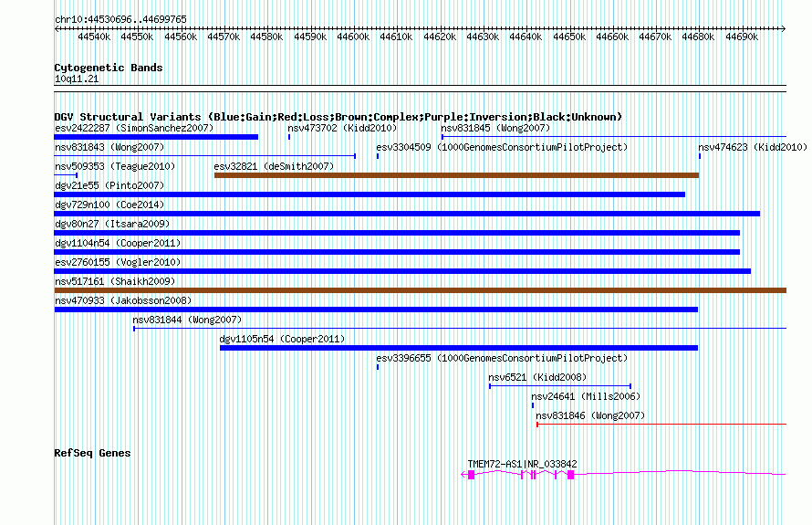The height and width of the screenshot is (525, 812).
Task: Open the nsv6521 (Kidd2008) variant
Action: pyautogui.click(x=537, y=377)
